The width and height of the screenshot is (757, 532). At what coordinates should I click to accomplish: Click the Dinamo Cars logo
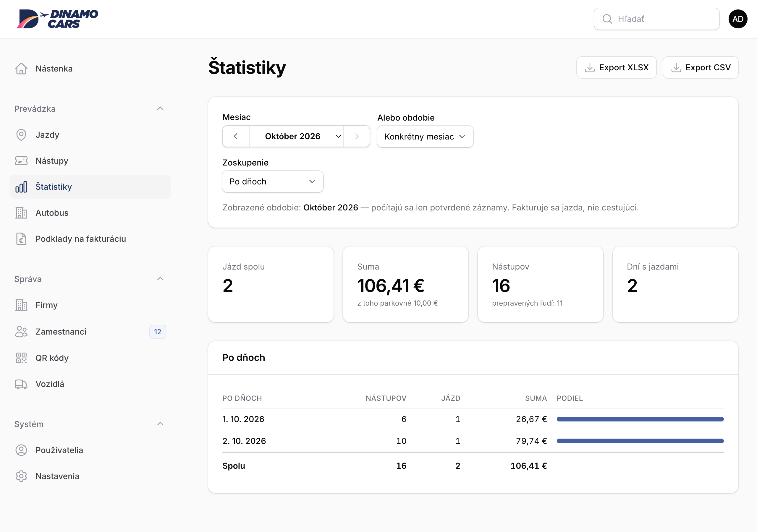point(57,19)
